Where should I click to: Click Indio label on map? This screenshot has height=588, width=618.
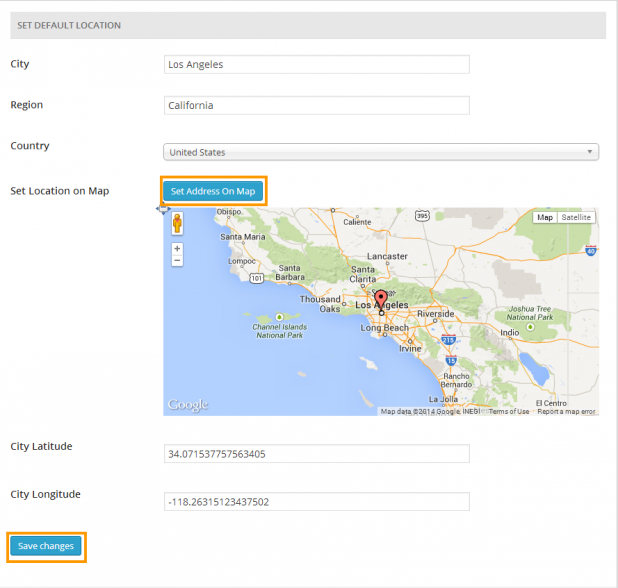(510, 333)
